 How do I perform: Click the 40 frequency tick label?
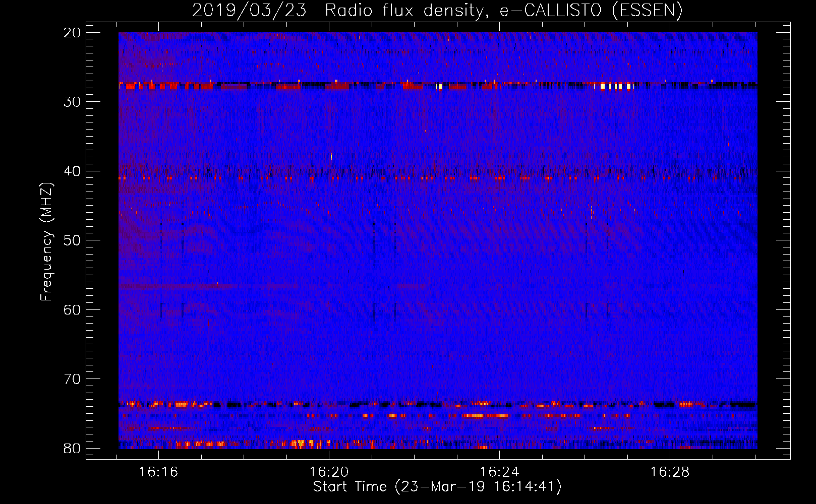tap(72, 171)
